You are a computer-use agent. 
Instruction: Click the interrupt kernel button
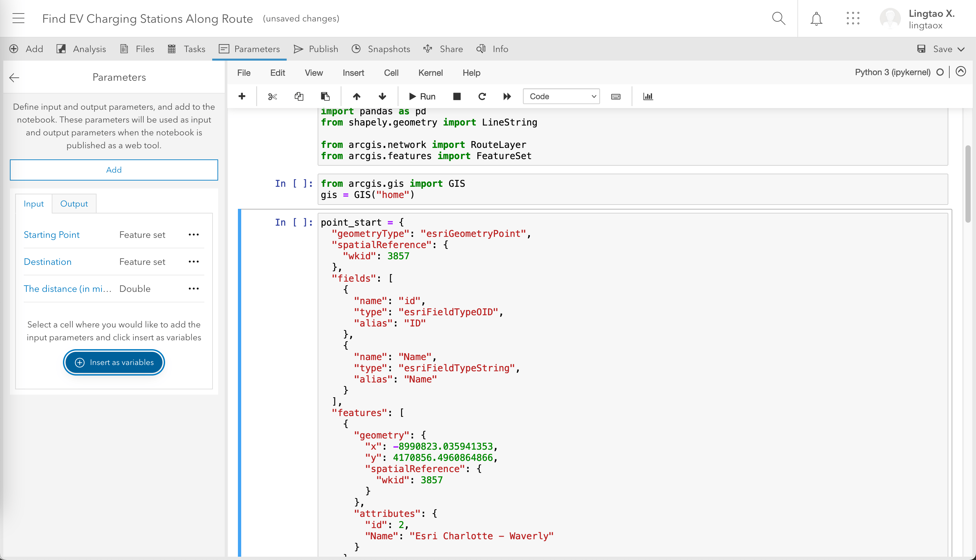456,96
